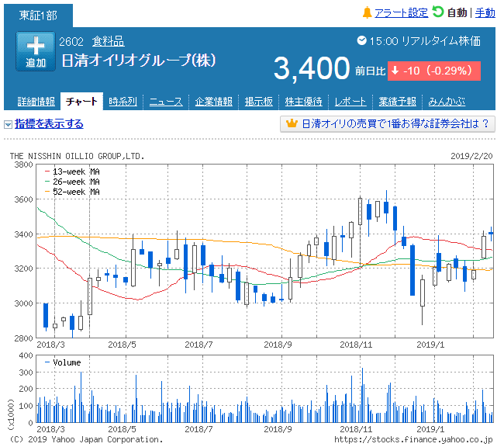Click the crown icon on the broker banner
Image resolution: width=504 pixels, height=447 pixels.
tap(292, 123)
